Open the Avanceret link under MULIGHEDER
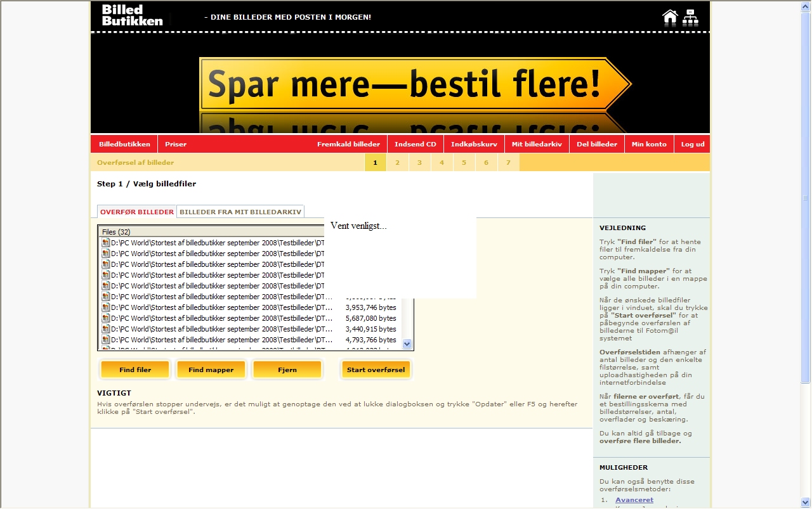This screenshot has height=509, width=812. pos(634,499)
